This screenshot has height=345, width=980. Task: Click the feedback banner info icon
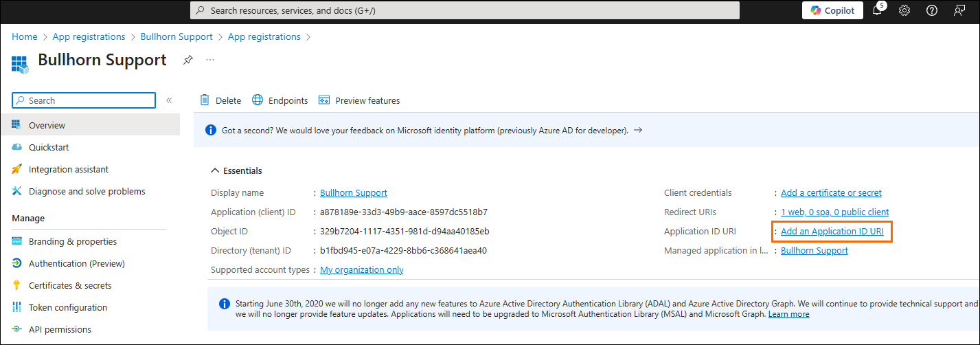[x=211, y=130]
